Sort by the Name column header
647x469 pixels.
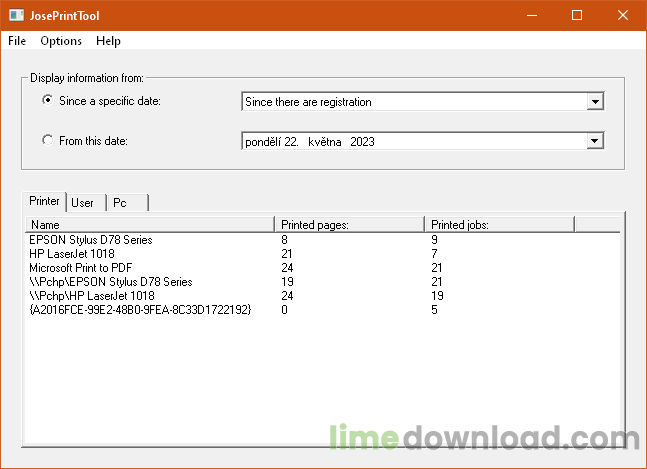(150, 225)
